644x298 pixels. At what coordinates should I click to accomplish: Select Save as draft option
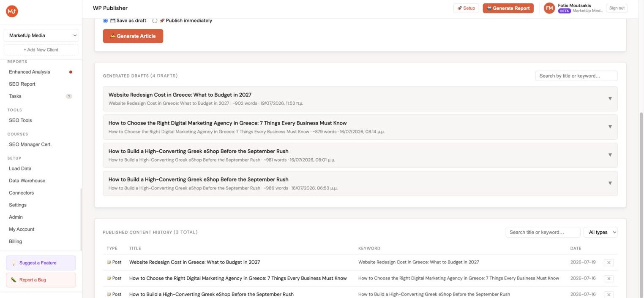[106, 21]
